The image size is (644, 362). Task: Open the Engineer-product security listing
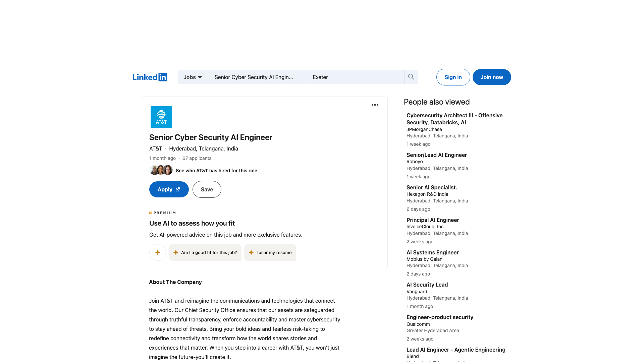[440, 317]
